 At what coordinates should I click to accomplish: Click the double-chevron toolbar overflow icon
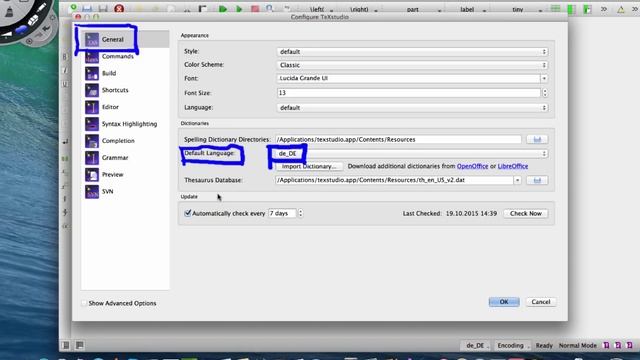pos(604,9)
